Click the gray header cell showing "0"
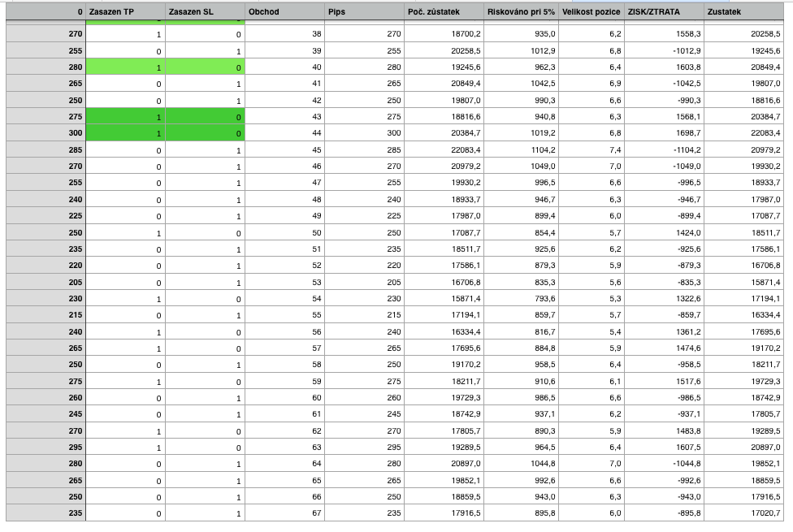This screenshot has width=793, height=532. pos(45,11)
